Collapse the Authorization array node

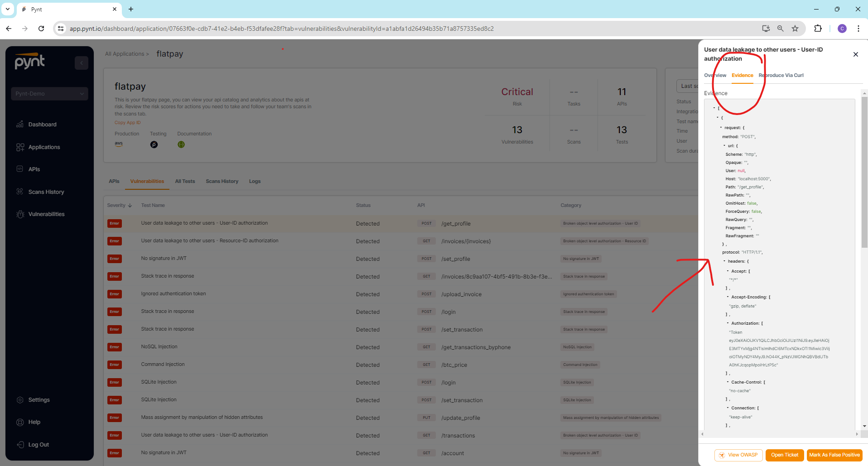tap(728, 323)
